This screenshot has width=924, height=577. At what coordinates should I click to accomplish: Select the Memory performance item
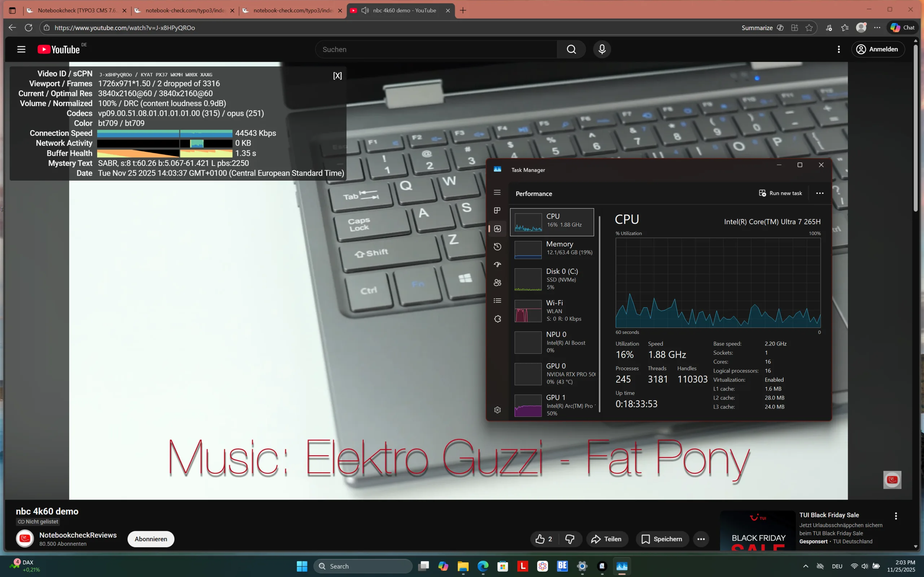pos(552,248)
